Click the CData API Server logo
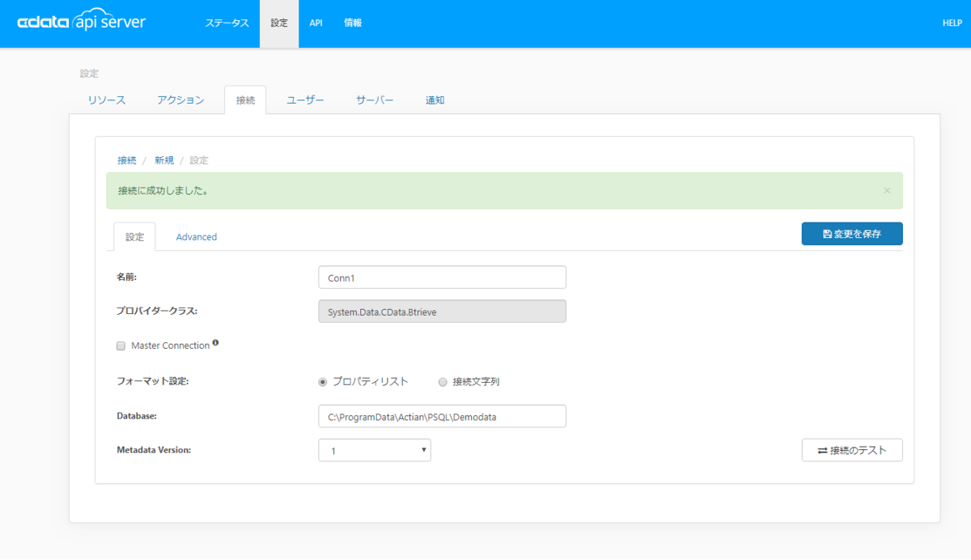This screenshot has height=560, width=971. point(81,22)
